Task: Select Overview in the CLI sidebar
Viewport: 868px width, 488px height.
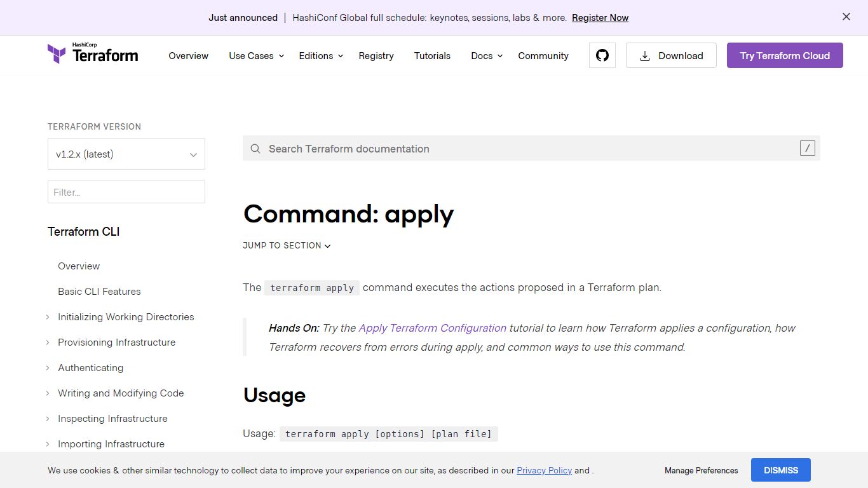Action: pos(79,266)
